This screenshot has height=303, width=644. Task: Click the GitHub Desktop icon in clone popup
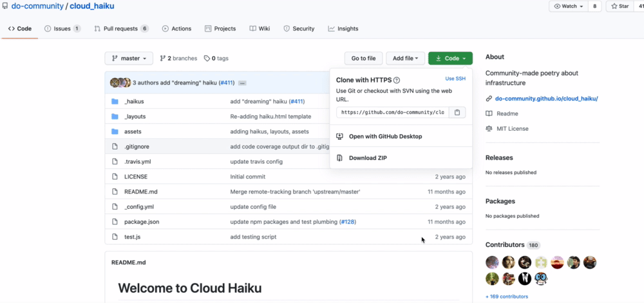coord(339,136)
